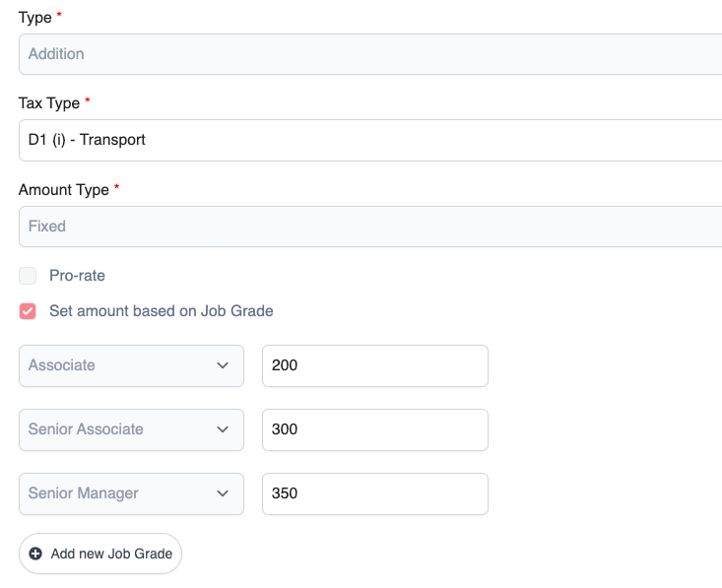Screen dimensions: 722x588
Task: Open the Tax Type field showing D1 (i) - Transport
Action: point(370,140)
